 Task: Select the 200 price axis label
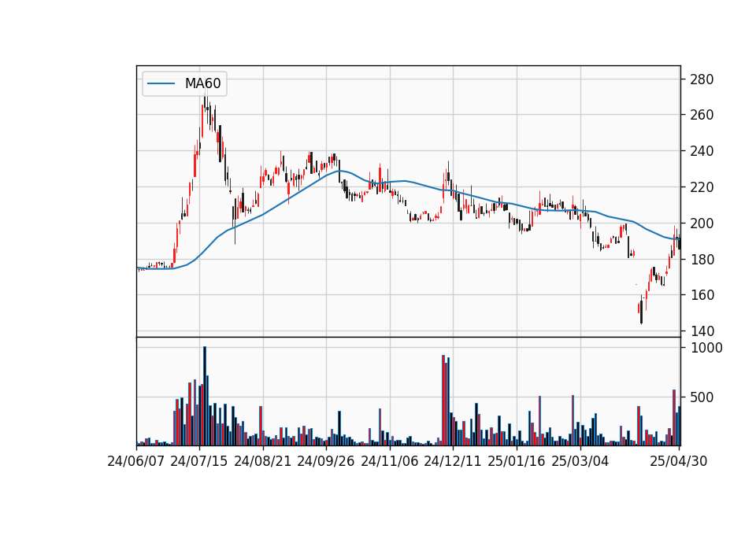click(x=702, y=223)
